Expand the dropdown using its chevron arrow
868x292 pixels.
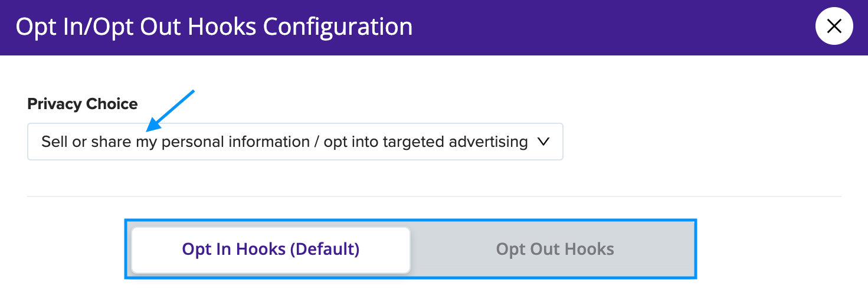543,142
